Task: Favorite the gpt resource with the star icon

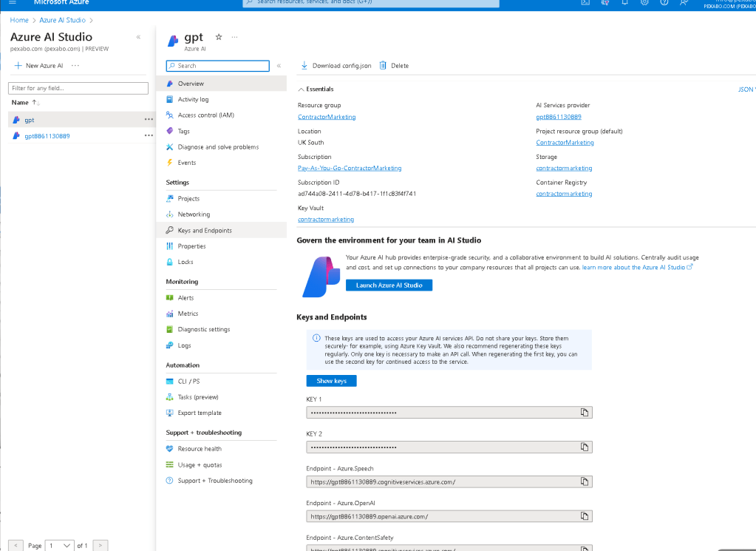Action: click(219, 37)
